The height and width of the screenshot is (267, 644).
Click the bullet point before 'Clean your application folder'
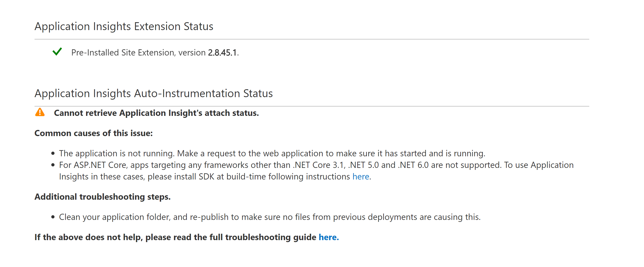coord(53,217)
